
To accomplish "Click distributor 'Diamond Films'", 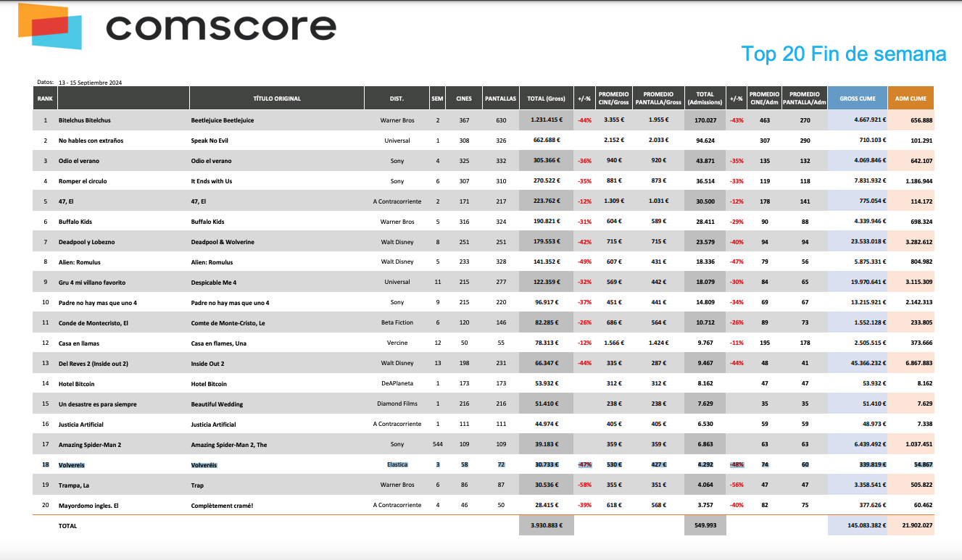I will click(397, 404).
